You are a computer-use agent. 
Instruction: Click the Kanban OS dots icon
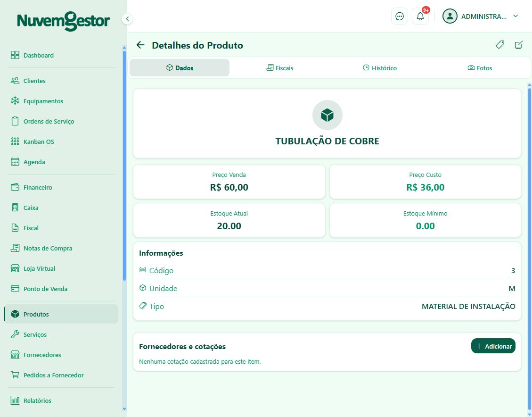point(15,142)
